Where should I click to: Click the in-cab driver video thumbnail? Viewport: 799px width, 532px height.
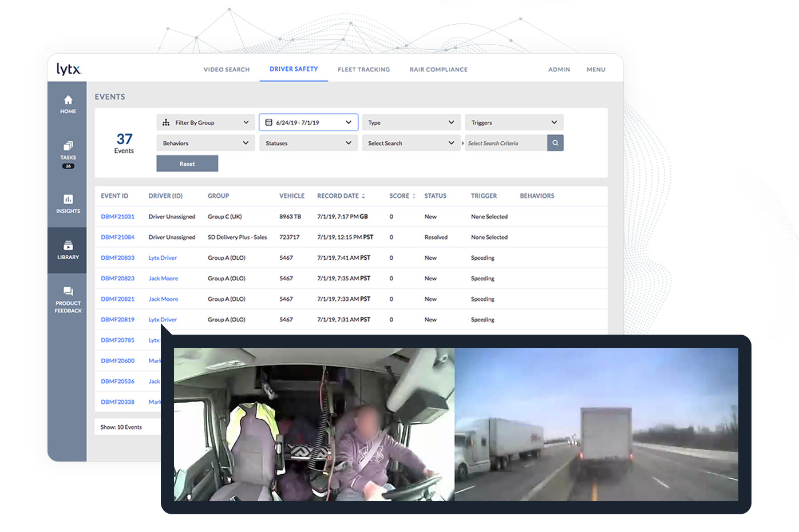314,424
